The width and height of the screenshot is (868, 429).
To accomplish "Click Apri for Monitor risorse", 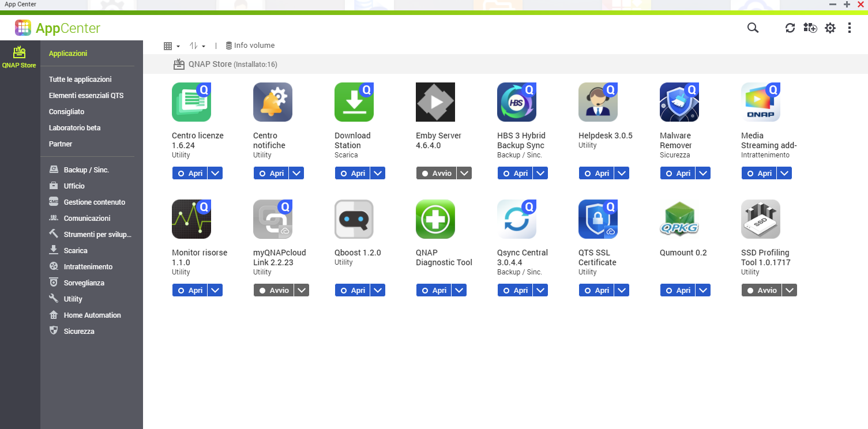I will (190, 290).
